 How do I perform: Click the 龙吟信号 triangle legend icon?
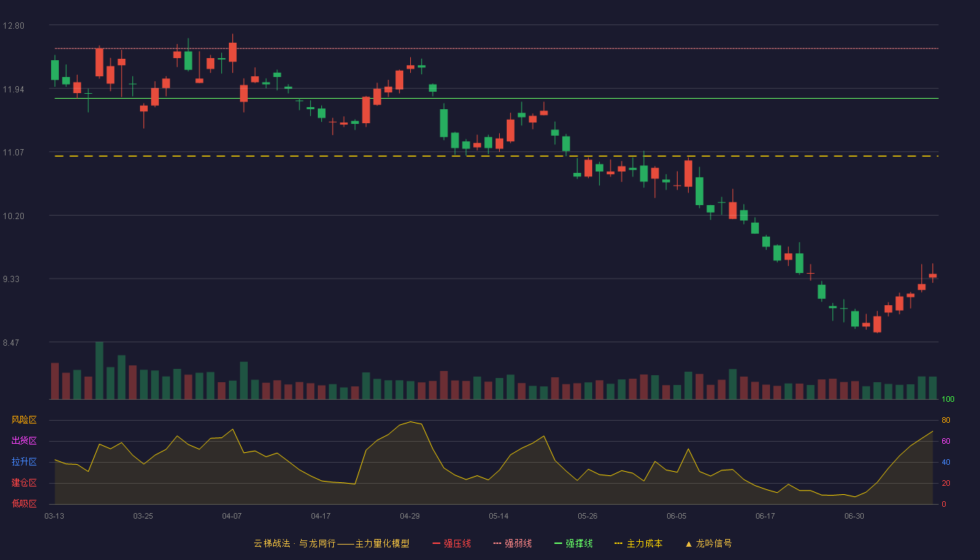coord(688,543)
